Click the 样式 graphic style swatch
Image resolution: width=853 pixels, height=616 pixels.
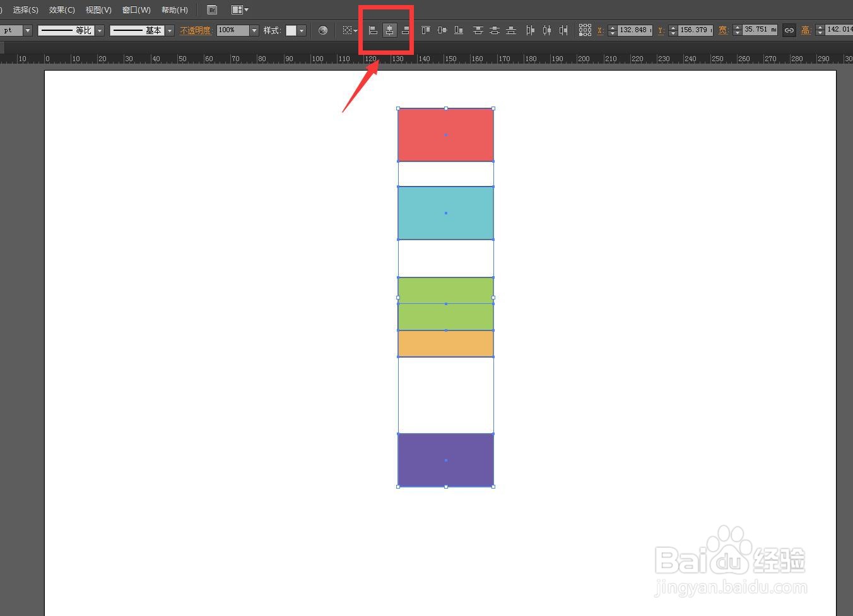point(291,30)
